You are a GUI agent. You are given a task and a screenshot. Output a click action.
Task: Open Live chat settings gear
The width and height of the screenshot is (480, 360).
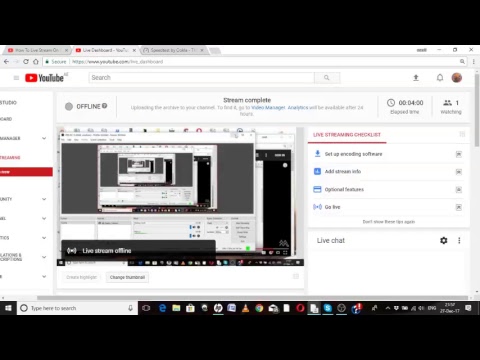pos(443,240)
